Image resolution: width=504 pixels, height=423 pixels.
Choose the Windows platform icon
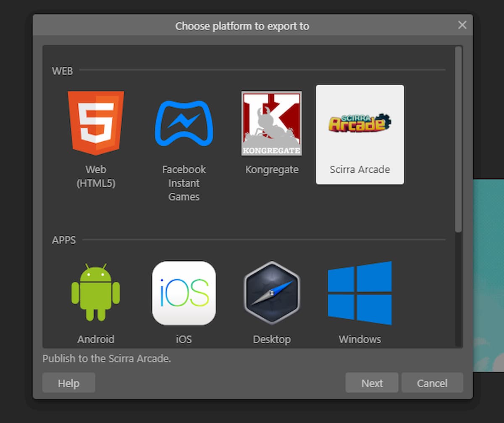[360, 293]
